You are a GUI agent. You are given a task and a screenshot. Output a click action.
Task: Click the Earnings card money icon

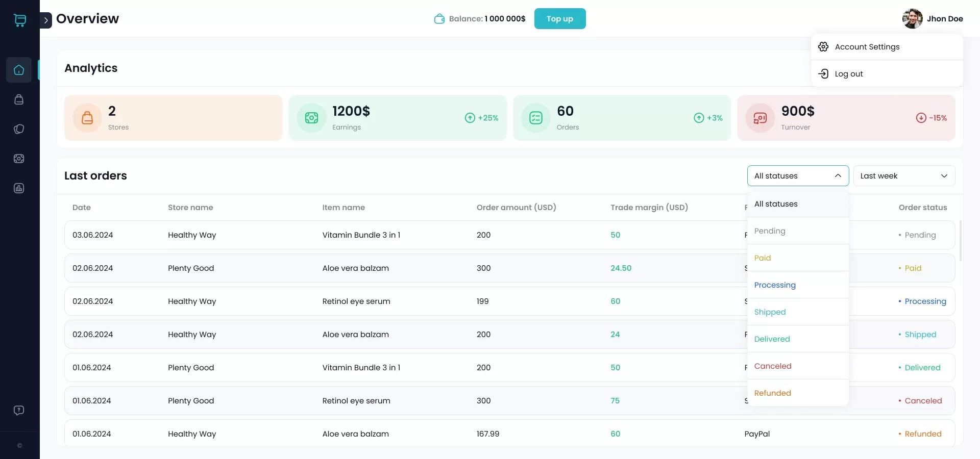click(311, 118)
